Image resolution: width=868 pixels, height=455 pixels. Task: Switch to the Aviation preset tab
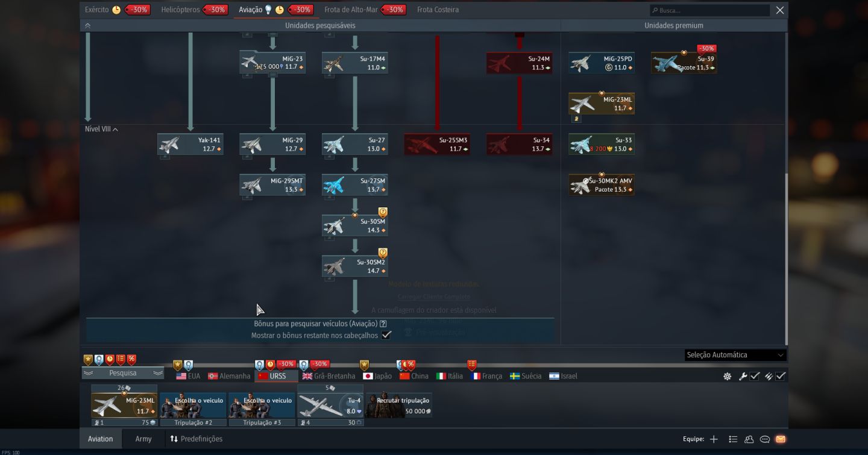coord(100,439)
